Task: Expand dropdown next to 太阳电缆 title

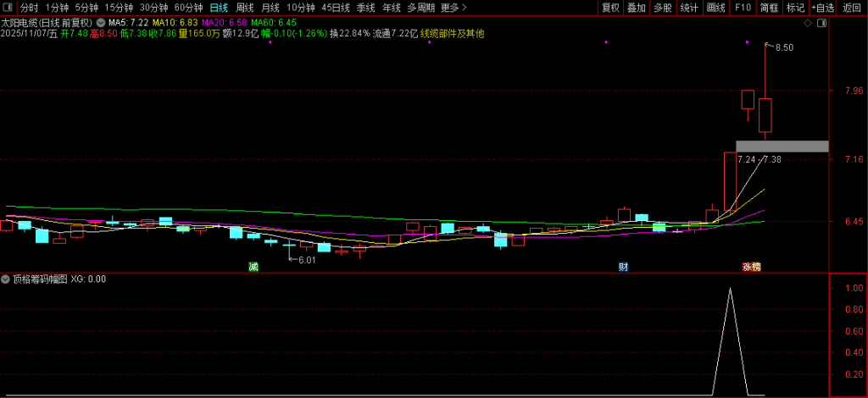Action: (x=103, y=22)
